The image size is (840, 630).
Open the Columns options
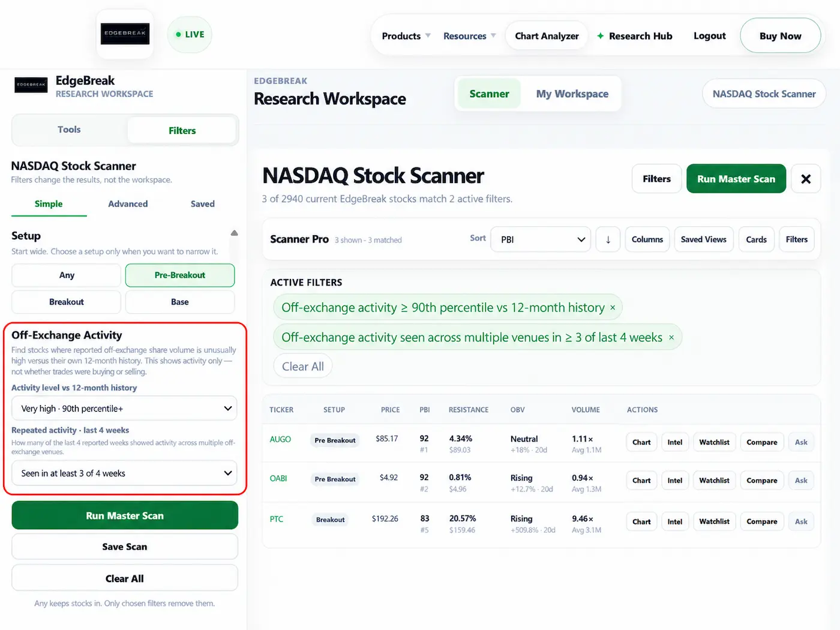tap(647, 239)
